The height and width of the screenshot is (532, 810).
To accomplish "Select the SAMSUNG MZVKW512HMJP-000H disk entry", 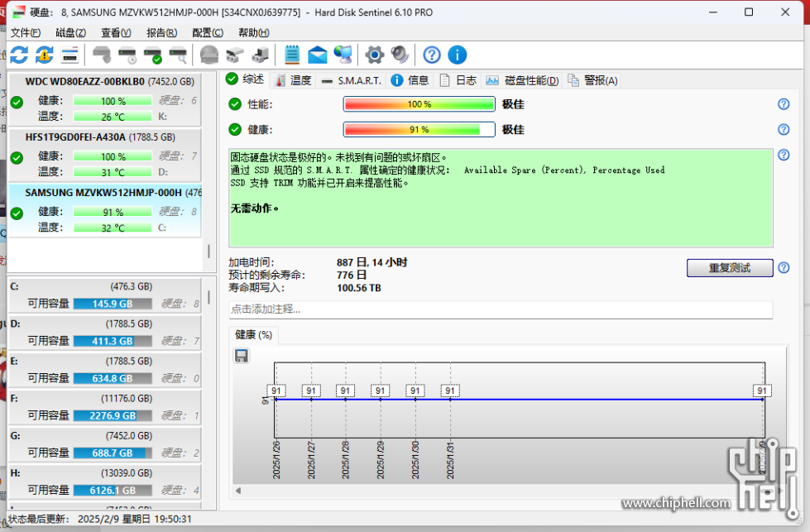I will (x=105, y=210).
